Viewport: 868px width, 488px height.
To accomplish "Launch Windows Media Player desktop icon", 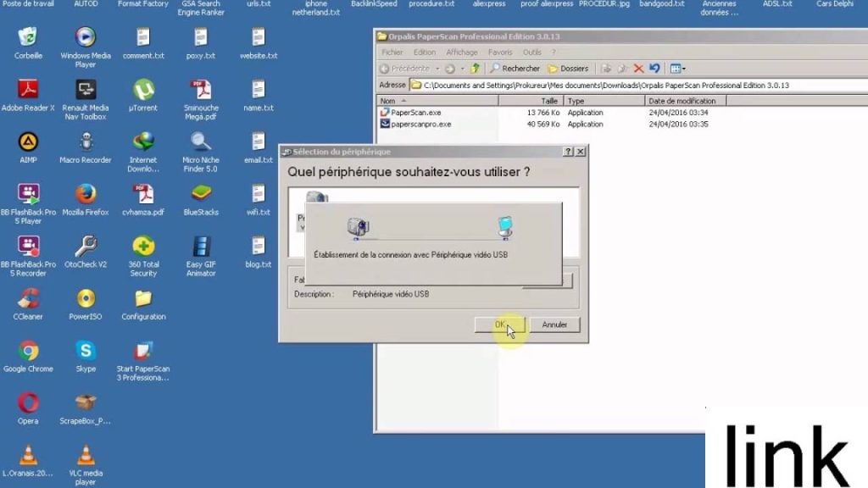I will pyautogui.click(x=86, y=37).
